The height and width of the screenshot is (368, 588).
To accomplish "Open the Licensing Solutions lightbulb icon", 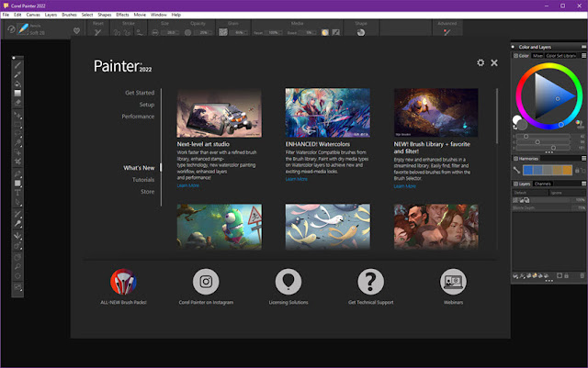I will pyautogui.click(x=288, y=282).
